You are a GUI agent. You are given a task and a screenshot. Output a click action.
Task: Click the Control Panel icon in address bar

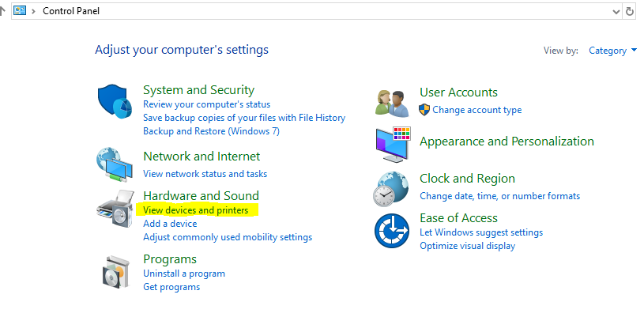tap(20, 11)
